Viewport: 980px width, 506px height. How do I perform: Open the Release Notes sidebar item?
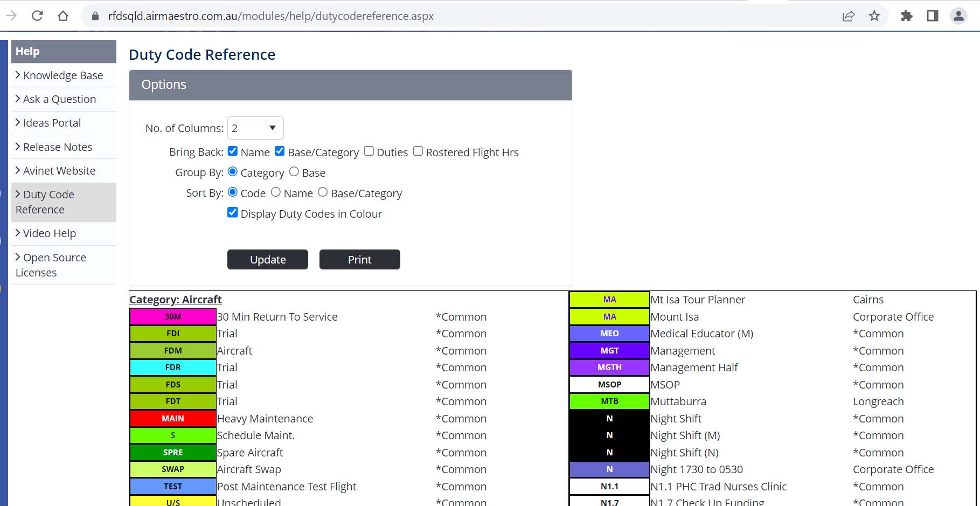(x=58, y=147)
